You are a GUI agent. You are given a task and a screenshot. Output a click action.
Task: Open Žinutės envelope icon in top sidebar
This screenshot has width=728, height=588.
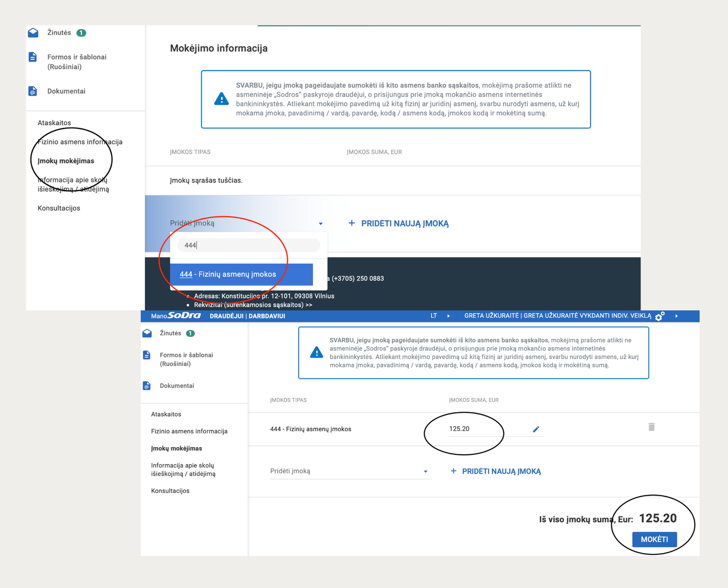tap(33, 33)
